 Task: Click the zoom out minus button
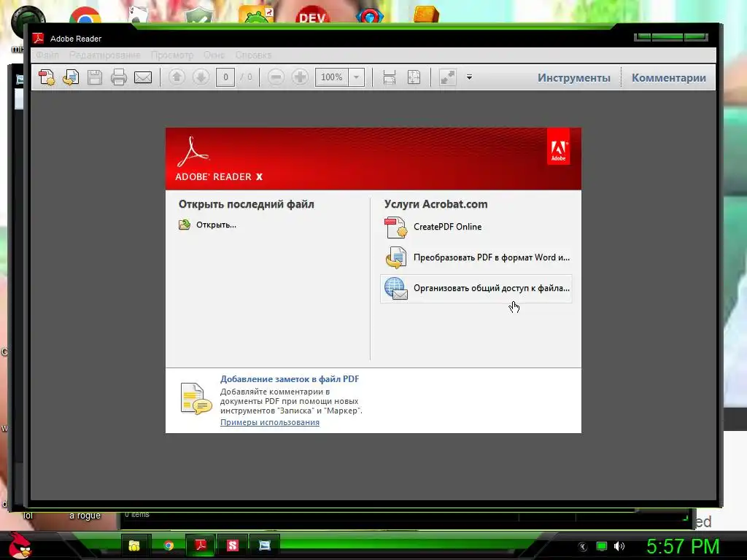(276, 77)
